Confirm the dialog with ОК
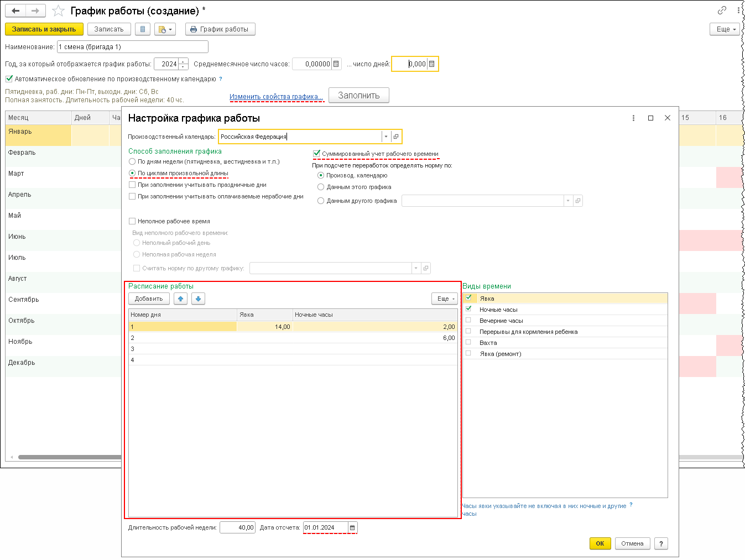This screenshot has height=560, width=745. pos(600,543)
